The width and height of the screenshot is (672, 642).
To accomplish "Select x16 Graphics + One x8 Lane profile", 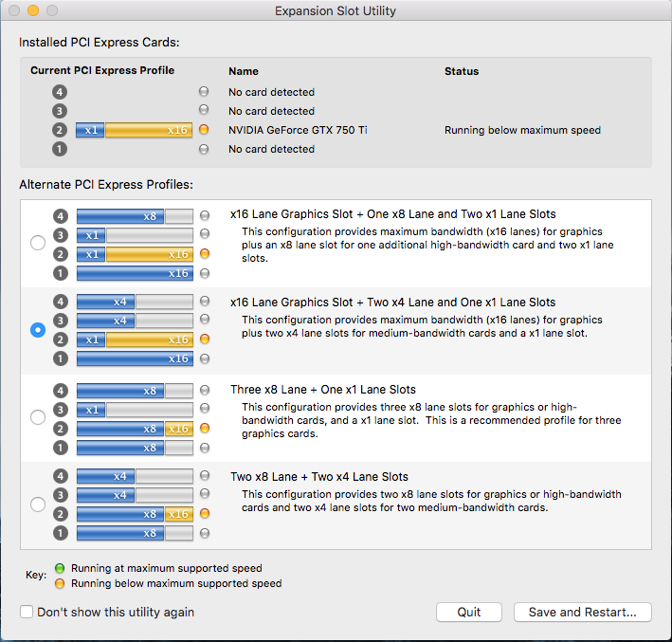I will [38, 243].
